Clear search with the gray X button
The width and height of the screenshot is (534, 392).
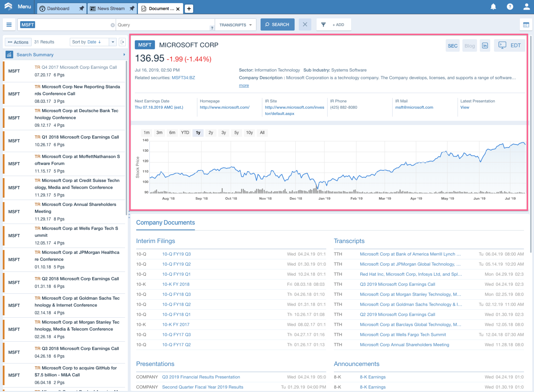pyautogui.click(x=305, y=25)
